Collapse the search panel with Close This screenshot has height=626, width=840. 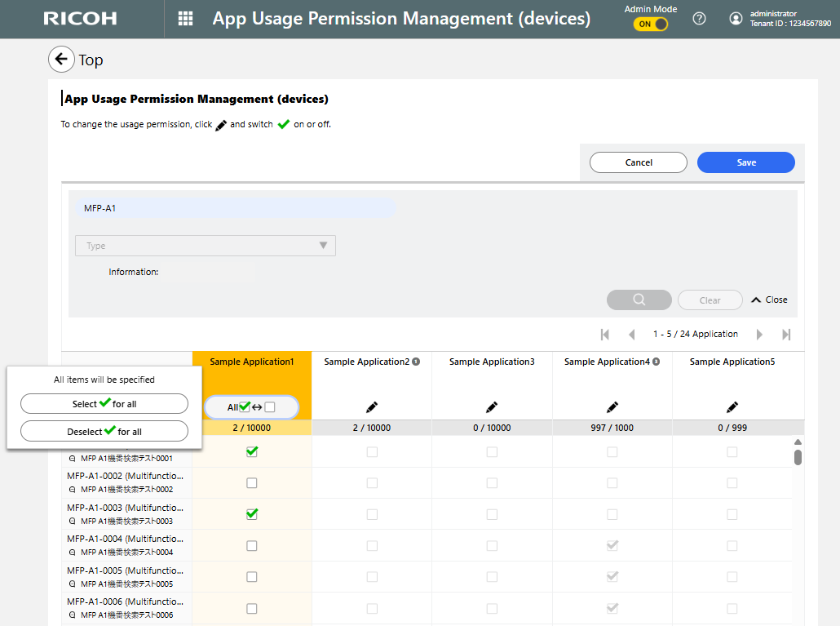click(769, 300)
